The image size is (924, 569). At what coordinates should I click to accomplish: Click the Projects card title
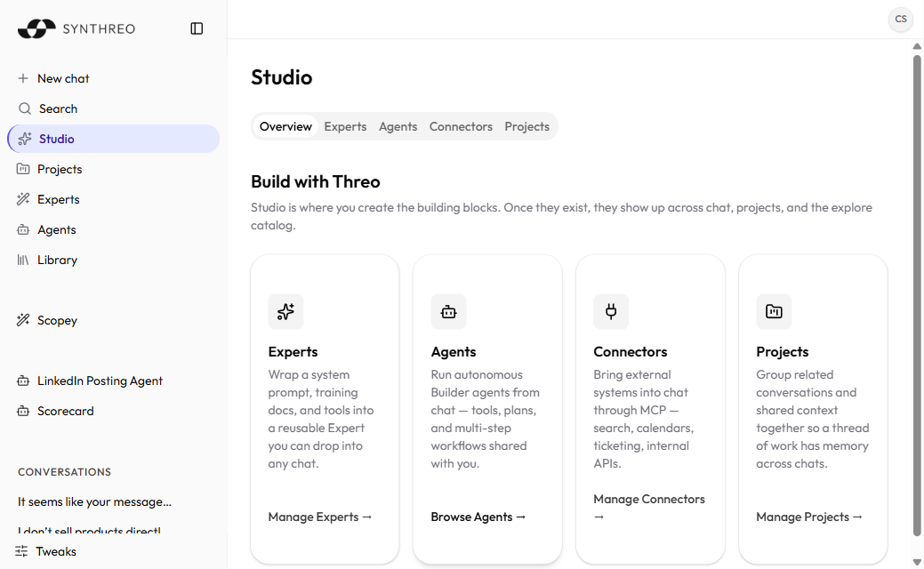783,352
